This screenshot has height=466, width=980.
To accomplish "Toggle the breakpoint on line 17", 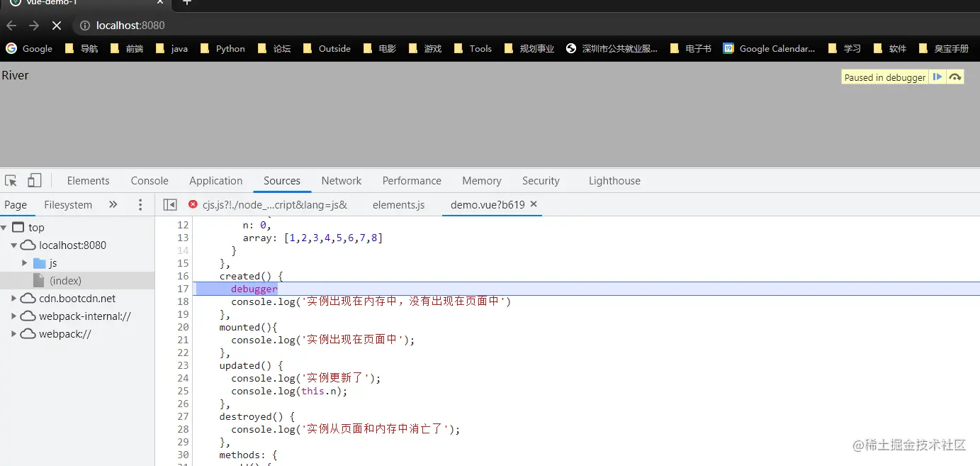I will tap(183, 289).
